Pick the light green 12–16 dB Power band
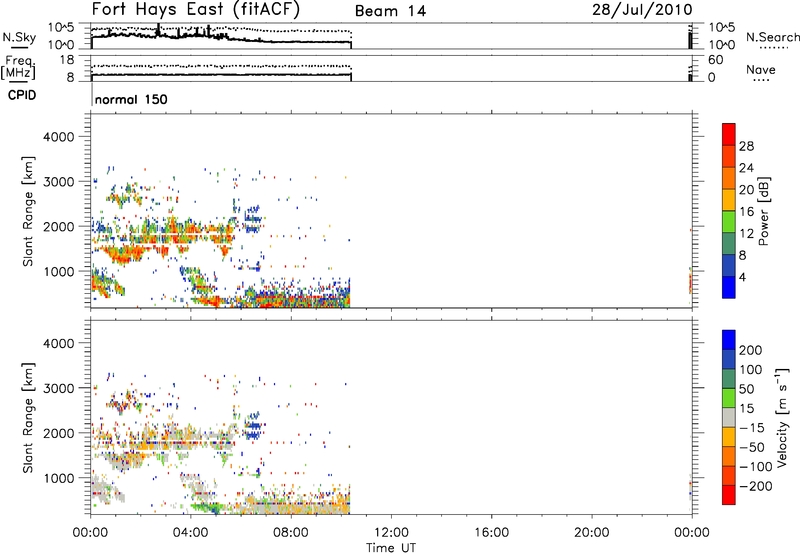This screenshot has width=800, height=554. pyautogui.click(x=729, y=222)
